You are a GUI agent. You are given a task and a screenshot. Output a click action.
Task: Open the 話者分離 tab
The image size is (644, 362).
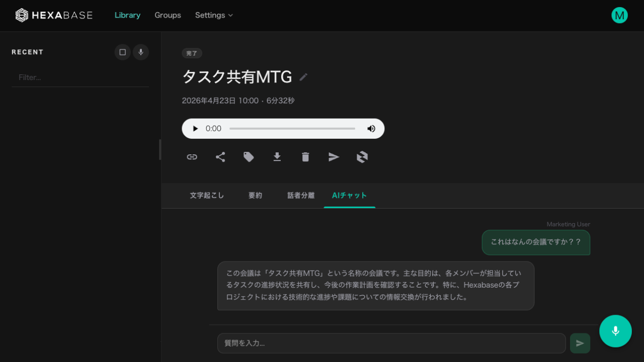click(x=301, y=196)
